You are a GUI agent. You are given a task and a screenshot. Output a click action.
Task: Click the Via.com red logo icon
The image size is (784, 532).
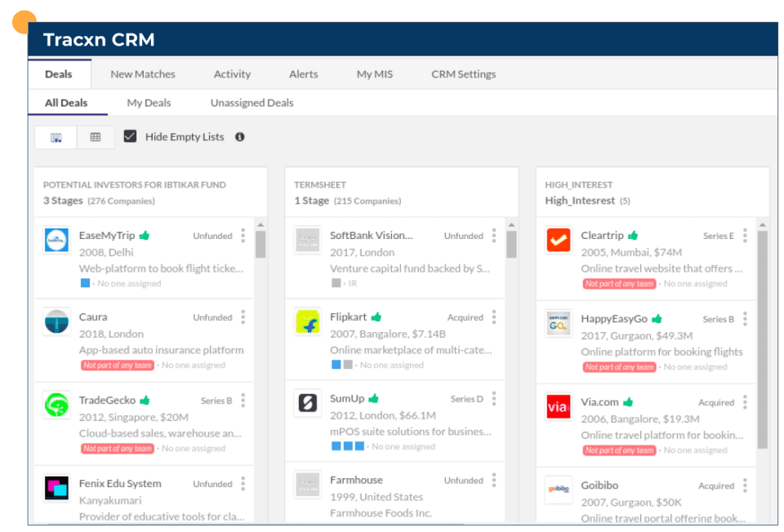(x=559, y=406)
